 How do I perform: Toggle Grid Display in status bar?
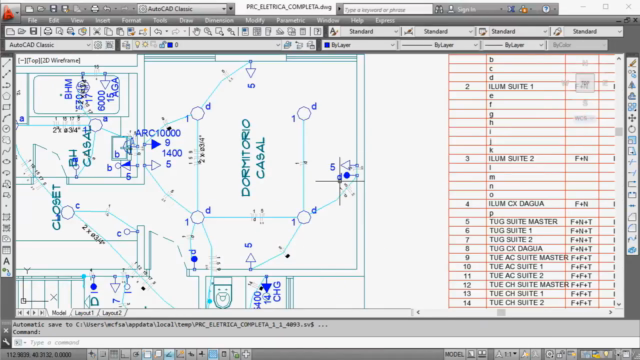[x=114, y=354]
